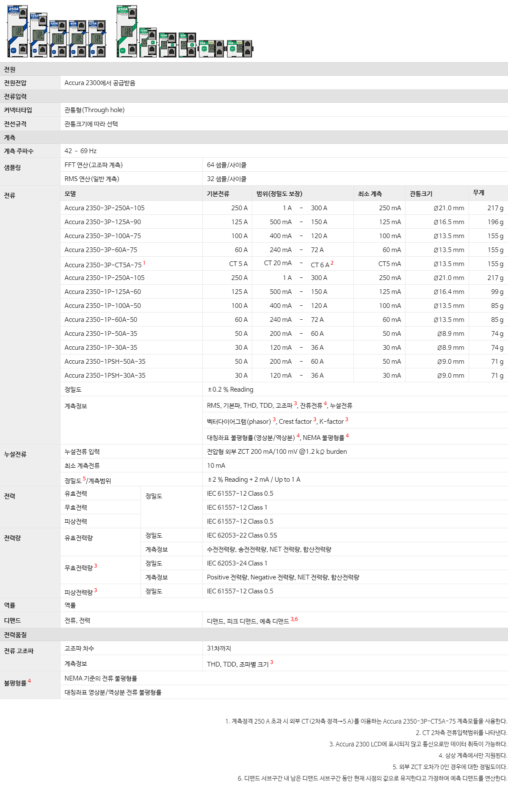The width and height of the screenshot is (508, 812).
Task: Click footnote 3 about Accura 2300 LCD
Action: point(418,744)
